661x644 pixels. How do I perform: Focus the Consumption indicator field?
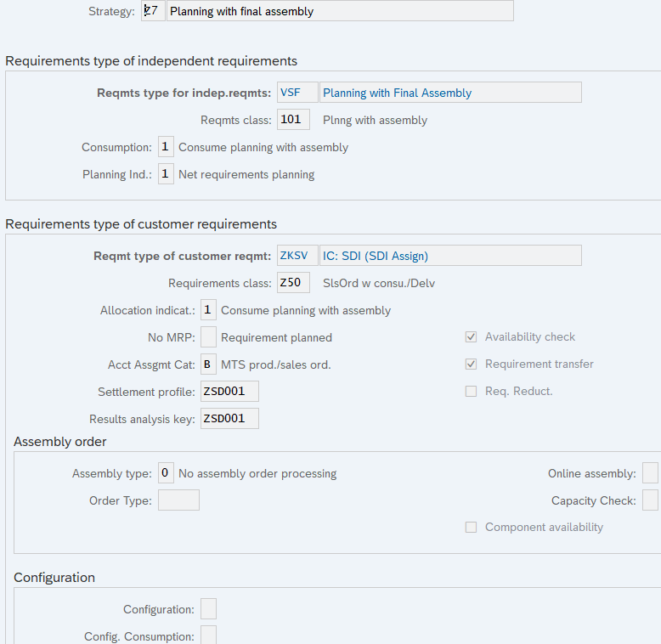coord(166,147)
